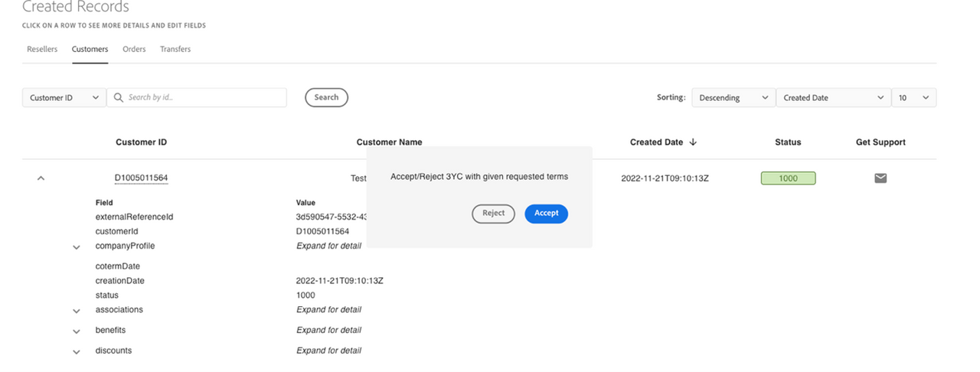980x372 pixels.
Task: Expand the associations field
Action: pyautogui.click(x=77, y=311)
